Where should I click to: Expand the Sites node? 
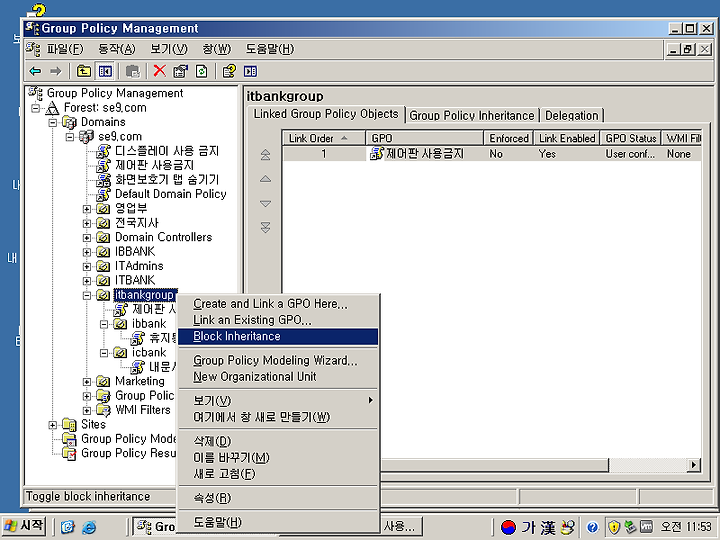[53, 425]
